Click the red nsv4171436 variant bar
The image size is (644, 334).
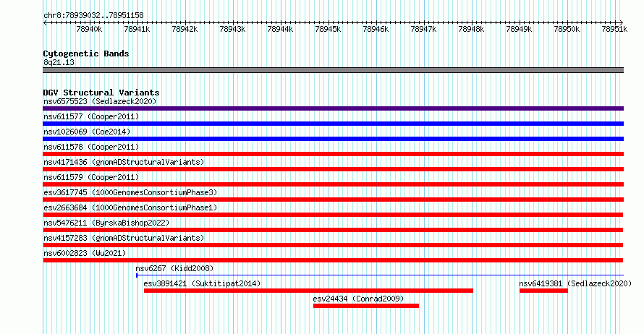[x=333, y=169]
